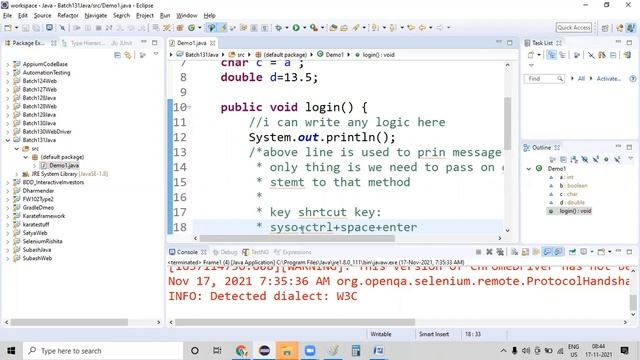640x360 pixels.
Task: Click Back to previous edit location arrow
Action: (x=411, y=28)
